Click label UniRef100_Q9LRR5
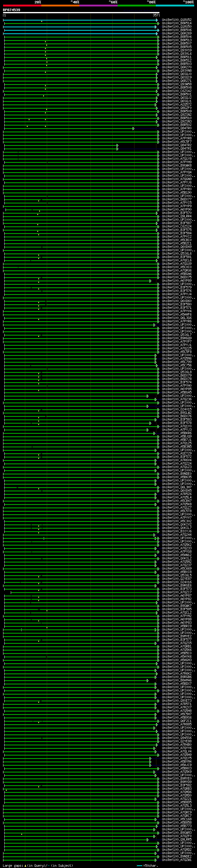Screen dimensions: 197x868 [x=177, y=839]
